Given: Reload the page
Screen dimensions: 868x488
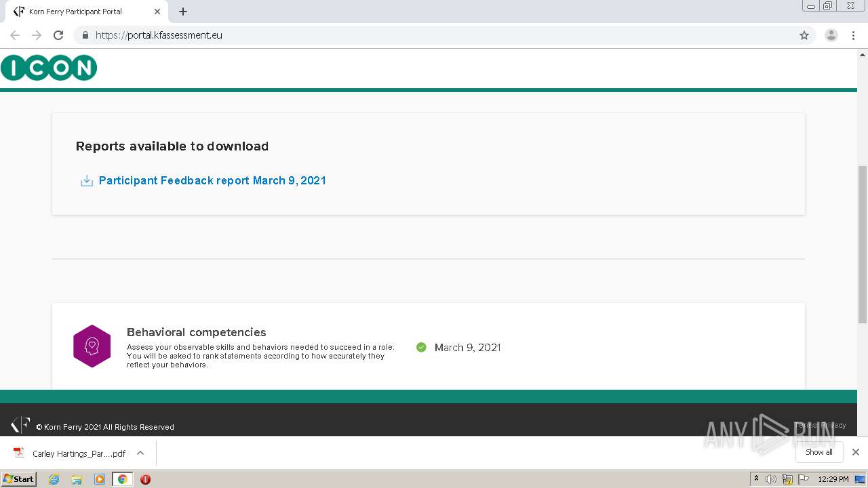Looking at the screenshot, I should pyautogui.click(x=58, y=35).
